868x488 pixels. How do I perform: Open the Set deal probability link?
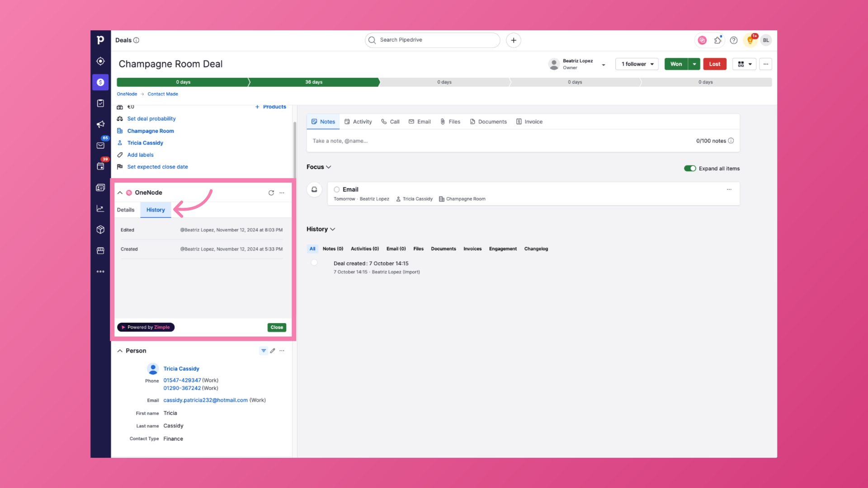(151, 119)
